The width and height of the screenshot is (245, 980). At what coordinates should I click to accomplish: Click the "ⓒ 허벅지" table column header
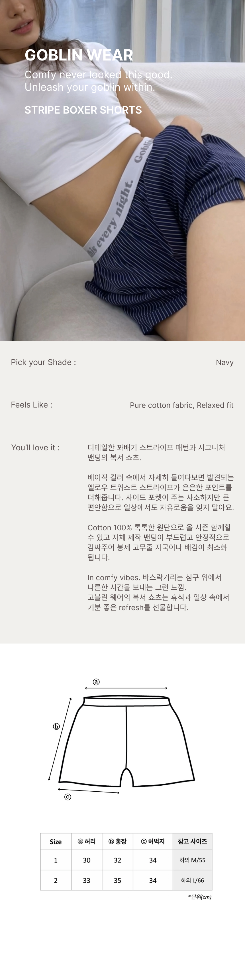tap(153, 841)
